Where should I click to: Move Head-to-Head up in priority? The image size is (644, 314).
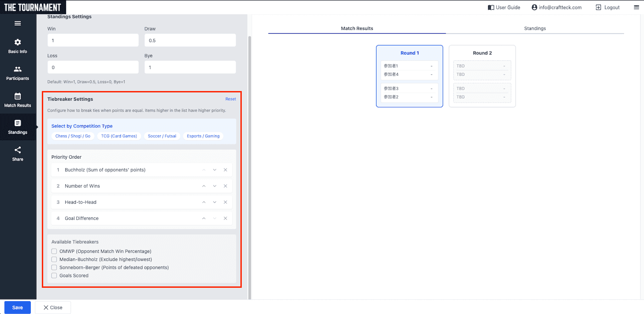tap(204, 202)
